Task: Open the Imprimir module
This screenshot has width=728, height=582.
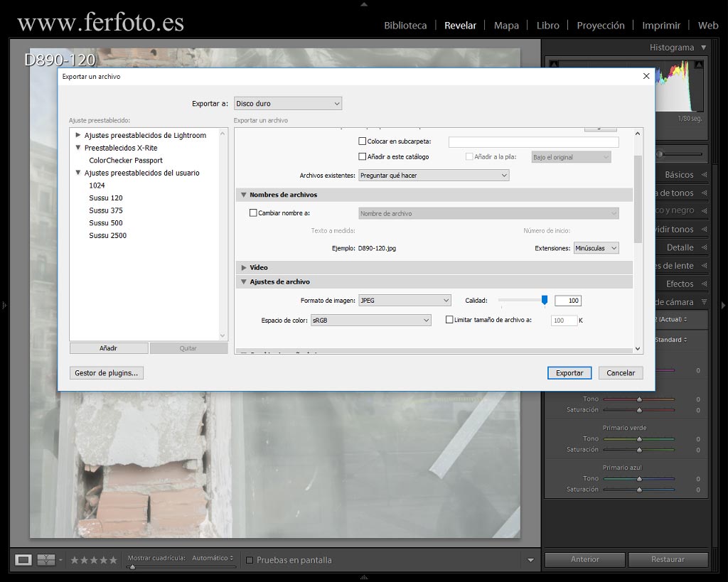Action: pos(661,26)
